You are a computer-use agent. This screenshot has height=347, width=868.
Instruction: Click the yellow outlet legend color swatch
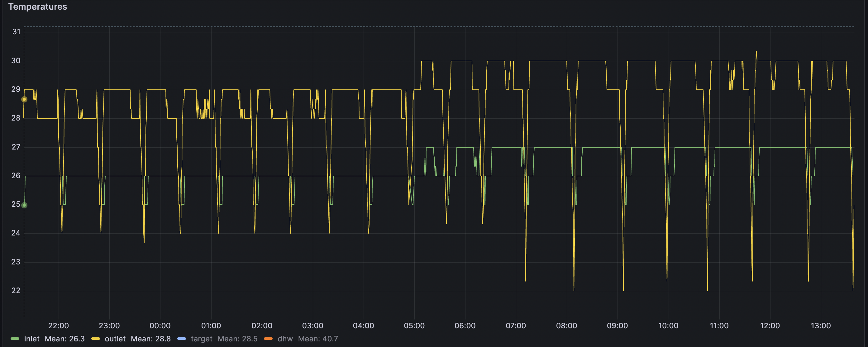96,339
